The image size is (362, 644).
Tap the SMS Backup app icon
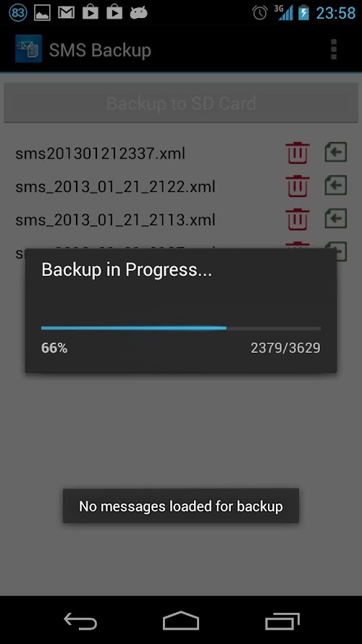28,49
